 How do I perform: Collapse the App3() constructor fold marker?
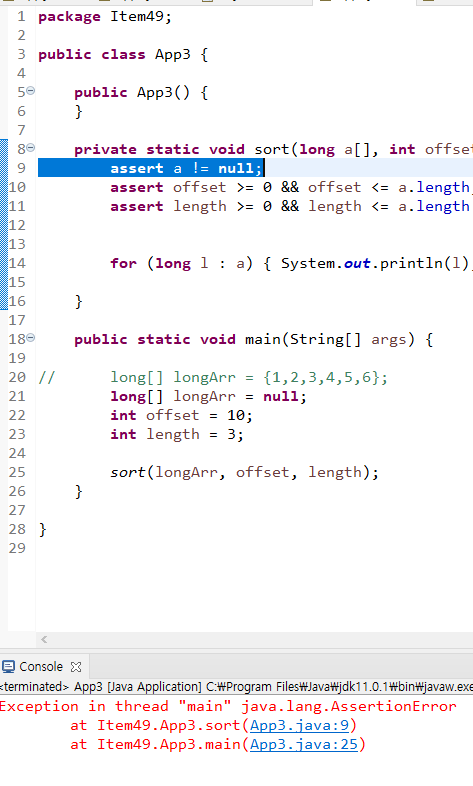coord(31,91)
